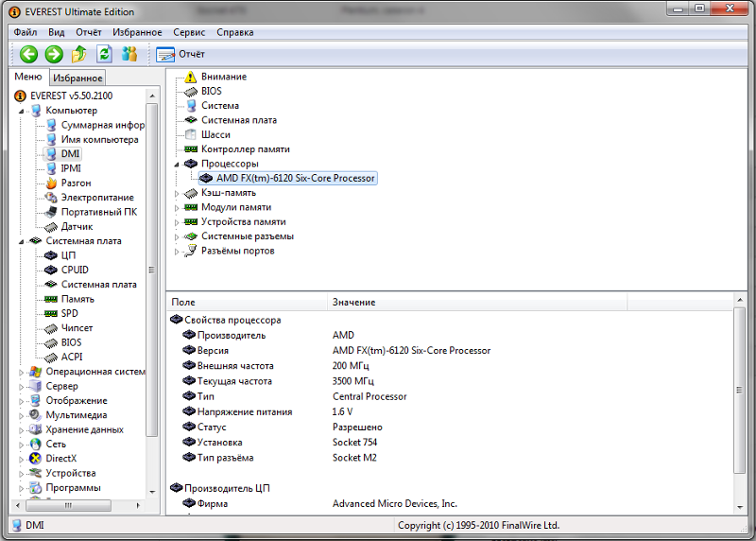Expand the Модули памяти DMI node
The image size is (756, 541).
coord(177,208)
